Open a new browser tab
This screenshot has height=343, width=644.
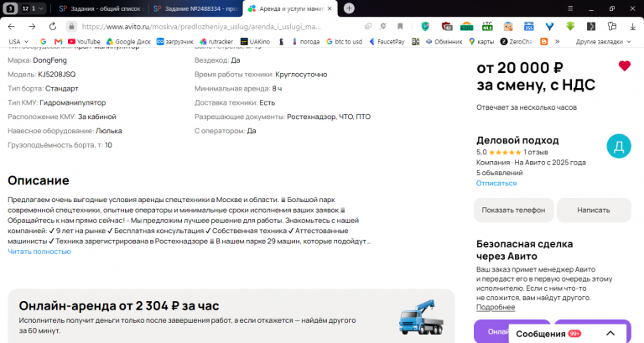[349, 8]
